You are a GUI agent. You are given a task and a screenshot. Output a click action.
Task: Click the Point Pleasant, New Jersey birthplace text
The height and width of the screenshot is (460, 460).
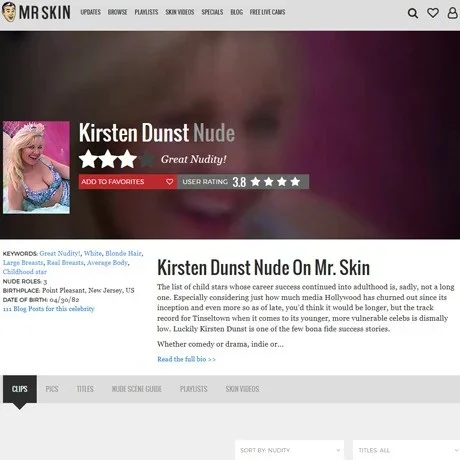[x=88, y=290]
